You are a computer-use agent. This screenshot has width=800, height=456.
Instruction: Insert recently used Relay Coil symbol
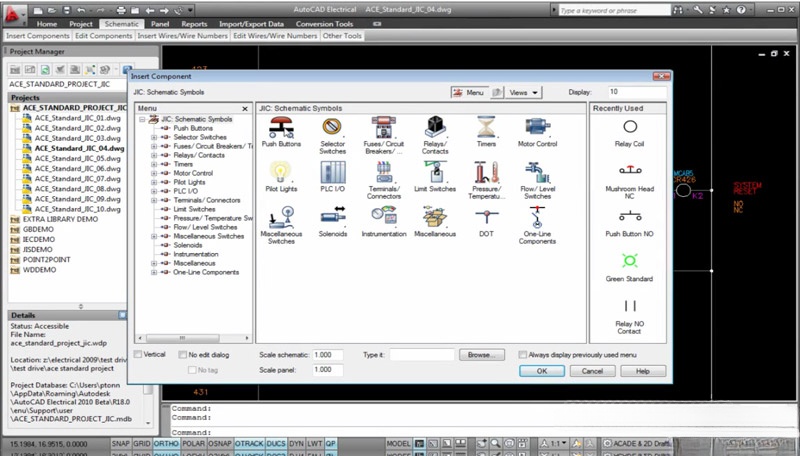pos(630,126)
